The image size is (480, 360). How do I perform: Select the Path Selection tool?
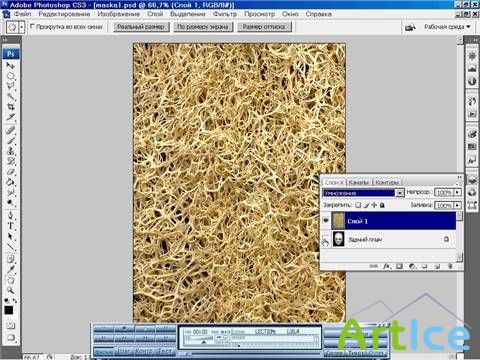[x=10, y=236]
